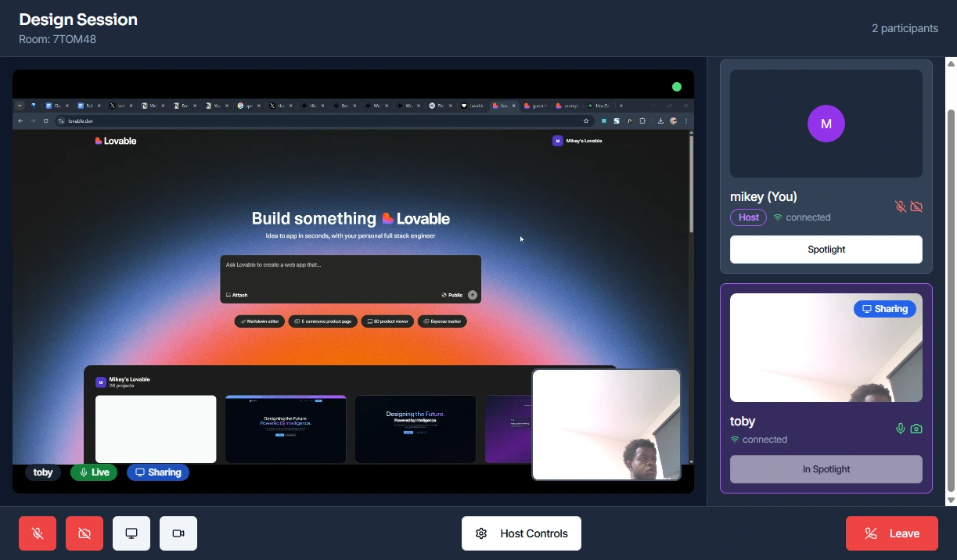Click the reload icon in shared browser

(46, 121)
